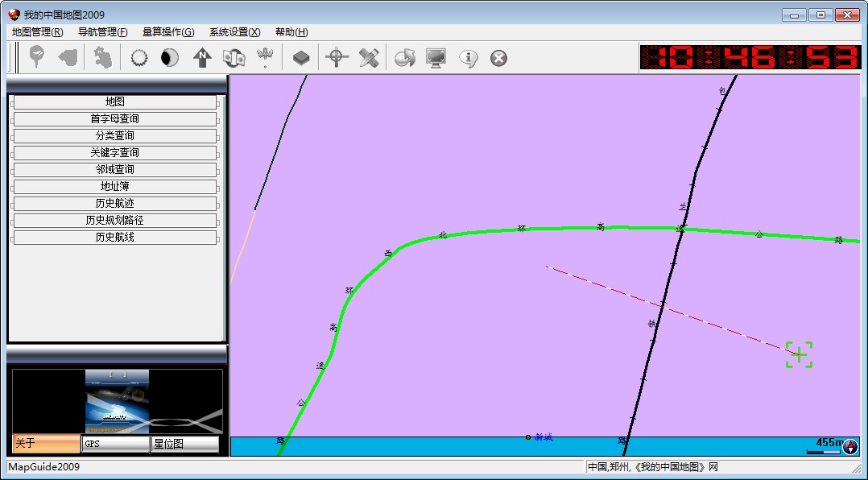Click the 关键字查询 button
This screenshot has width=868, height=480.
click(115, 153)
